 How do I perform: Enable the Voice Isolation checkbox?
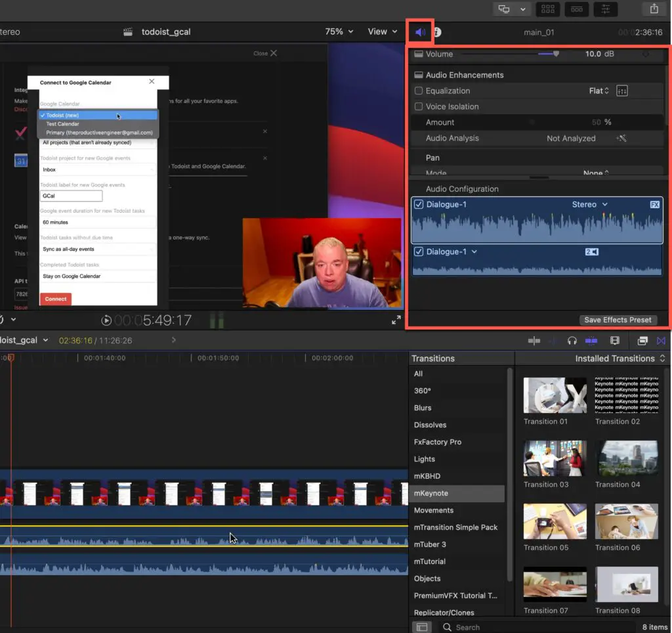[x=419, y=106]
